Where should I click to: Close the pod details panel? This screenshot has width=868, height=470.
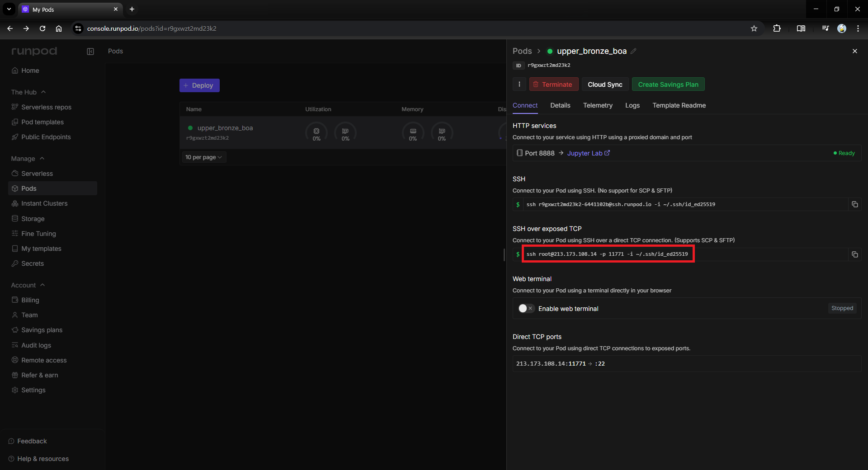[x=855, y=51]
